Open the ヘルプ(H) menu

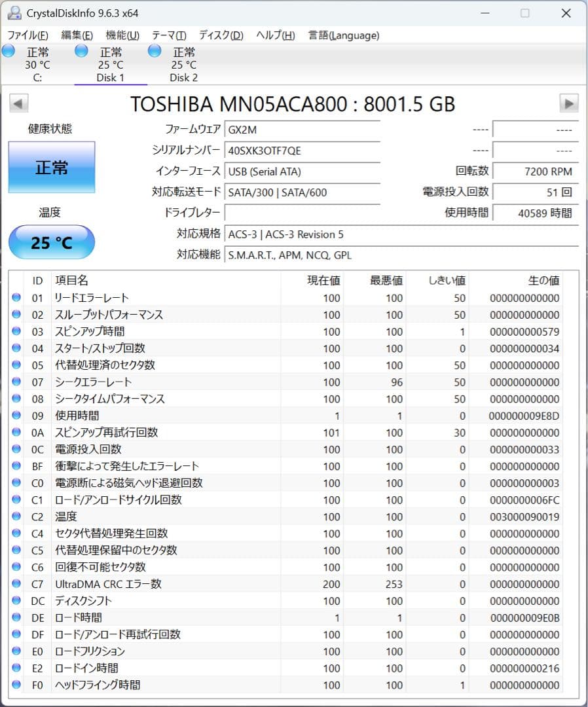pos(276,35)
